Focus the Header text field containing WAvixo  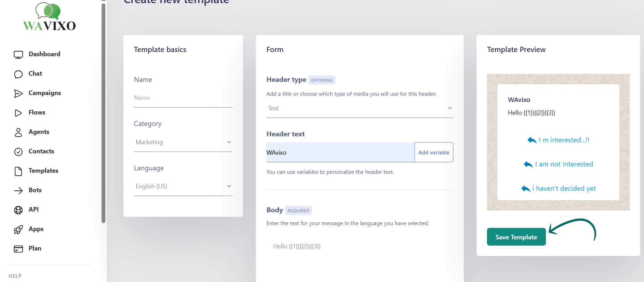point(340,153)
